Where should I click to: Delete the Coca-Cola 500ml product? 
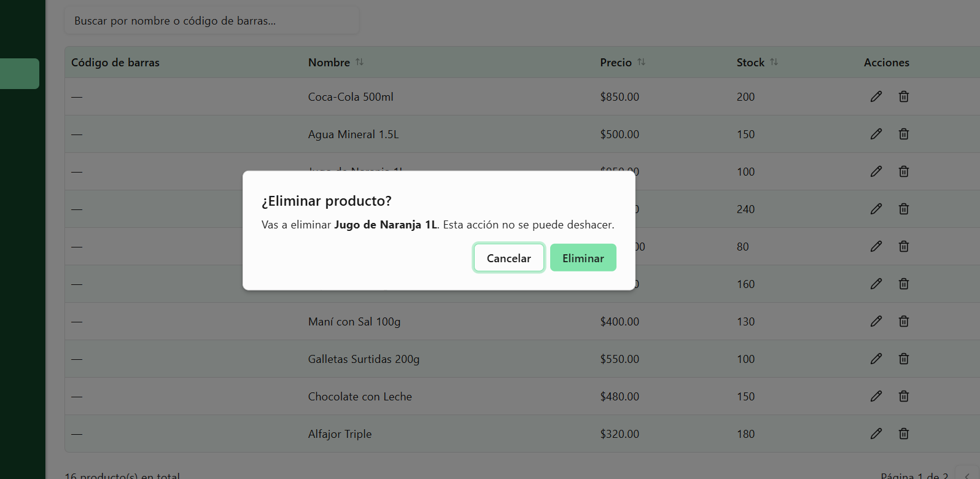904,96
